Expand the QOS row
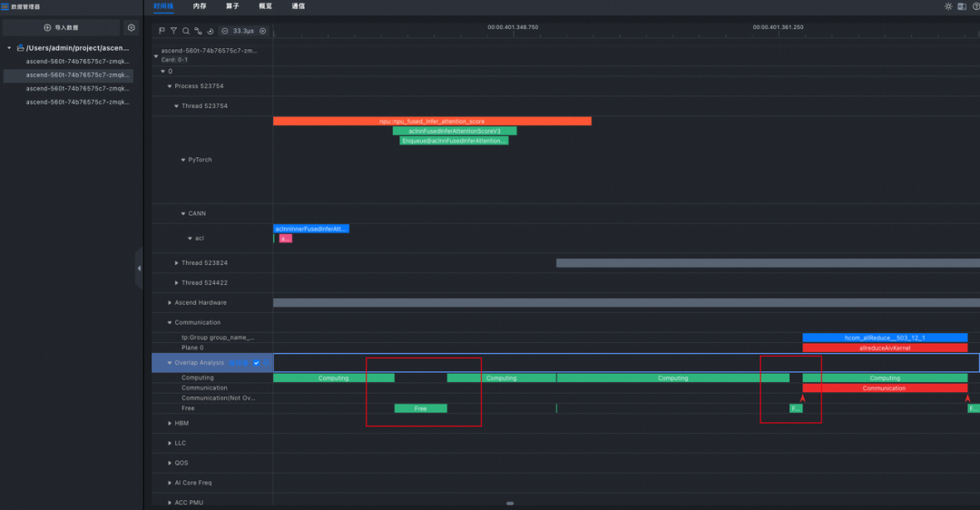Screen dimensions: 980x510 pos(170,463)
